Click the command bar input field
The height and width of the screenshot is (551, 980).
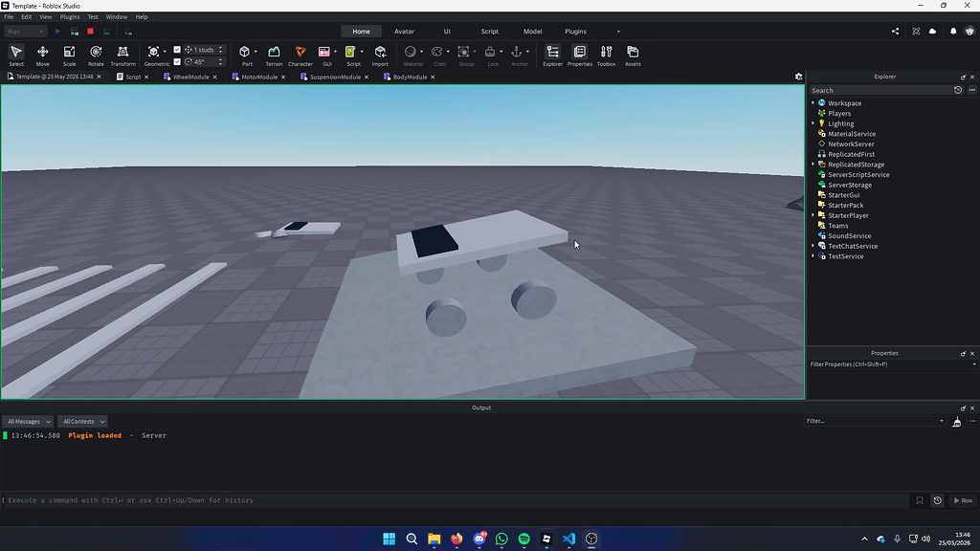point(457,500)
